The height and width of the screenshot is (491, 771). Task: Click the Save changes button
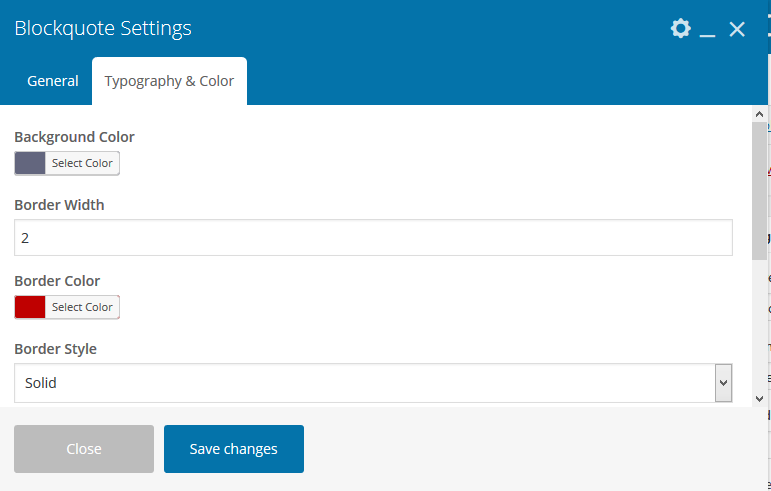click(x=234, y=449)
